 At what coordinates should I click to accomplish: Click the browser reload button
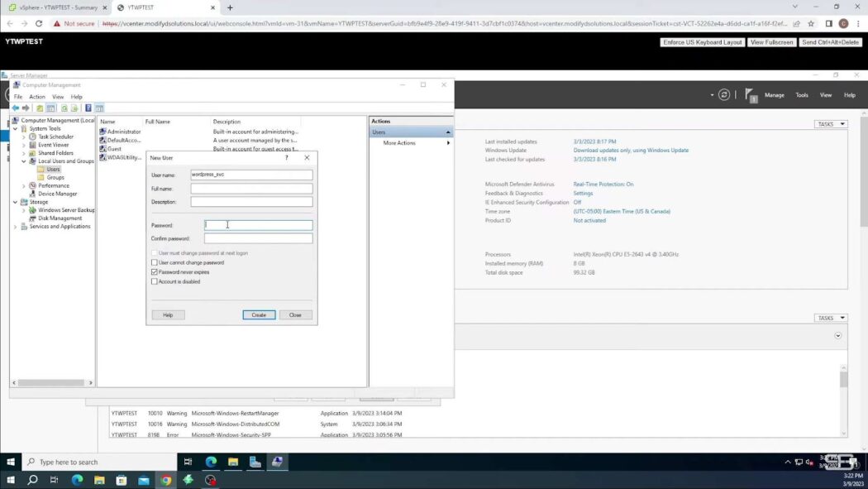point(39,23)
